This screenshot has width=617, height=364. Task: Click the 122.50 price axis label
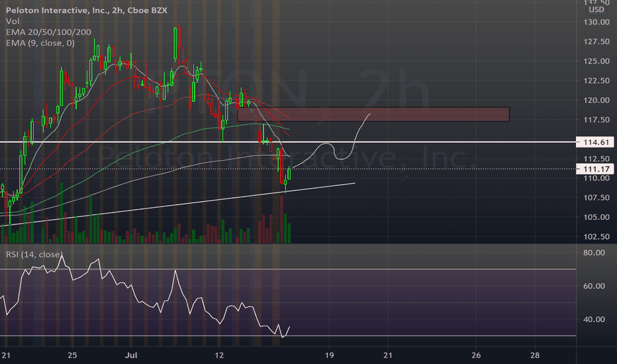pyautogui.click(x=596, y=81)
